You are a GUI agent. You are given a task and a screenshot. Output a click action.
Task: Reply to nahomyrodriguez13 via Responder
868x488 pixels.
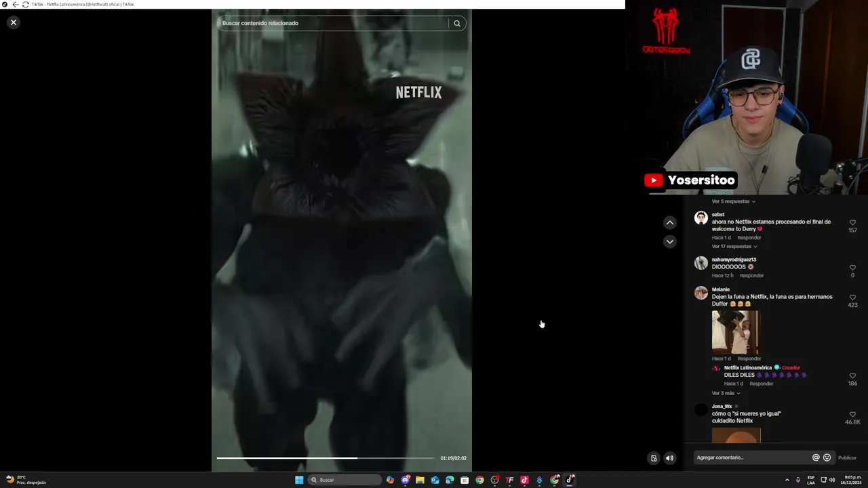coord(752,276)
